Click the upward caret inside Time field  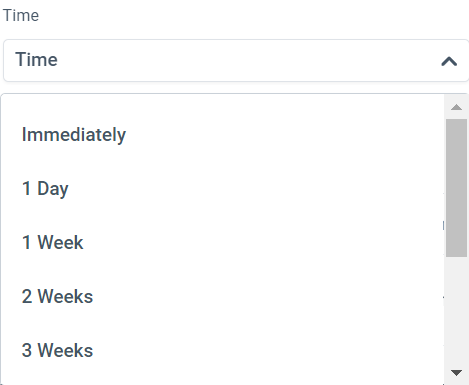point(449,61)
